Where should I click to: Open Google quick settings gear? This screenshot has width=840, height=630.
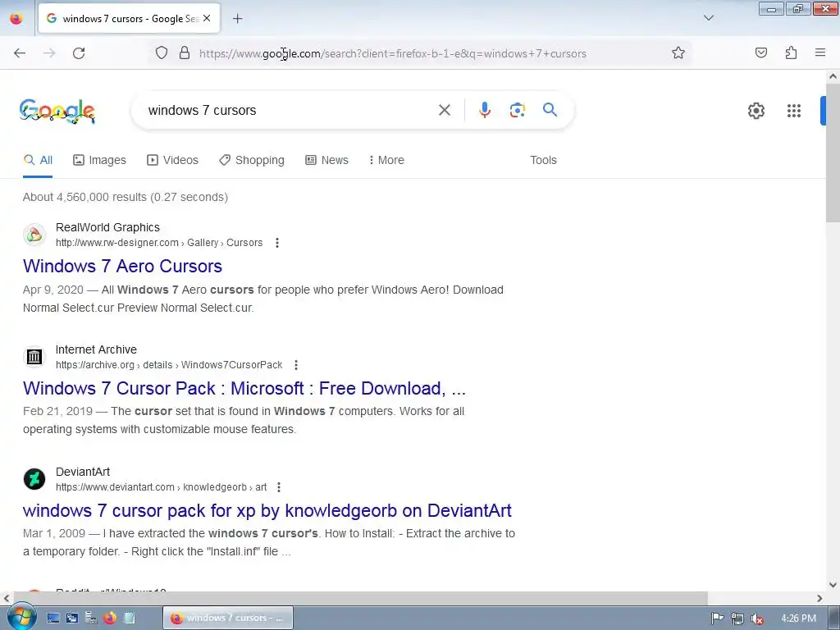[x=756, y=111]
